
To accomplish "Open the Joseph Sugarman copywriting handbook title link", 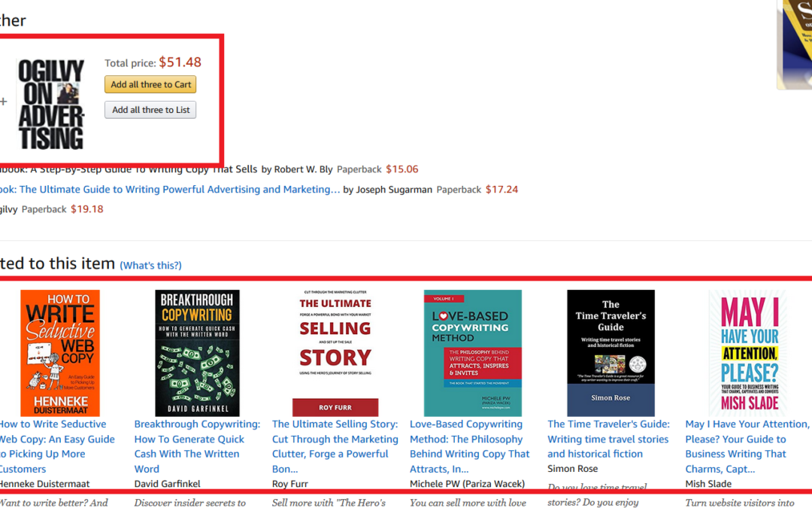I will (x=170, y=189).
